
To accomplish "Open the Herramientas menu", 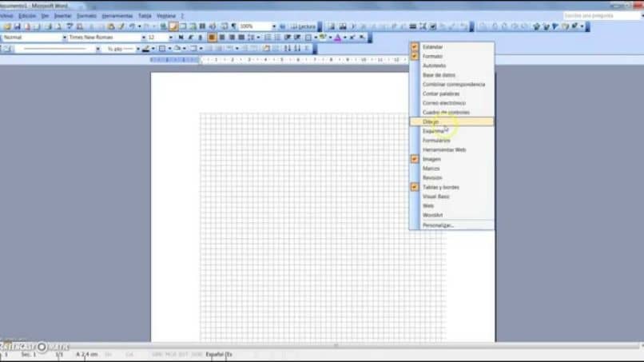I will coord(117,16).
